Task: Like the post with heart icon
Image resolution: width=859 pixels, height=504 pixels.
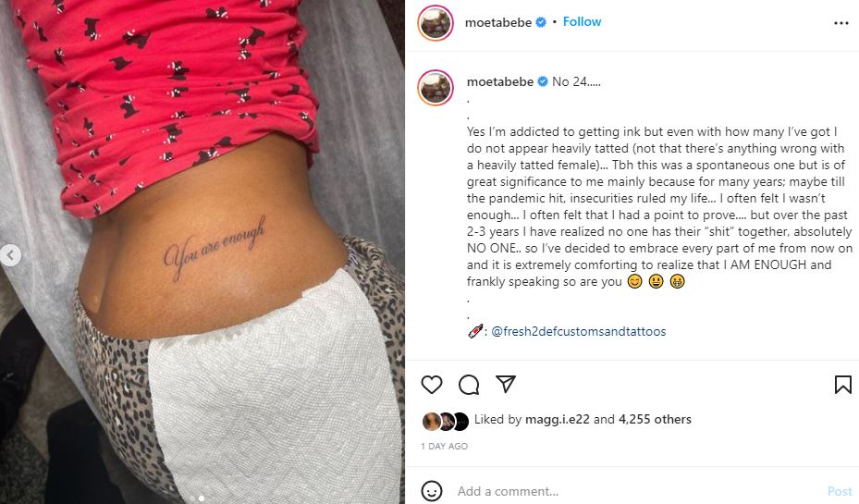Action: (x=432, y=385)
